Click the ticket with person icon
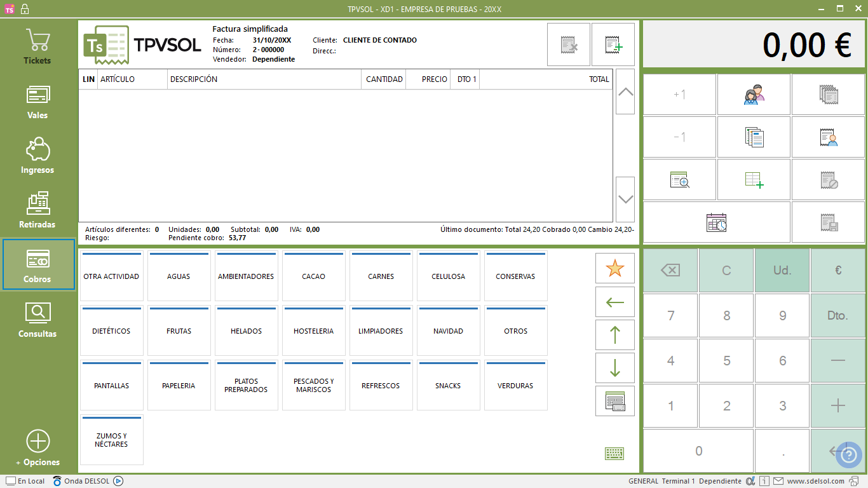868x488 pixels. [x=828, y=137]
